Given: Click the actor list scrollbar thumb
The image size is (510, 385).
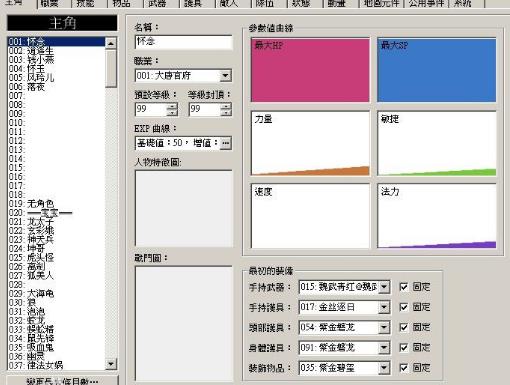Looking at the screenshot, I should click(111, 68).
